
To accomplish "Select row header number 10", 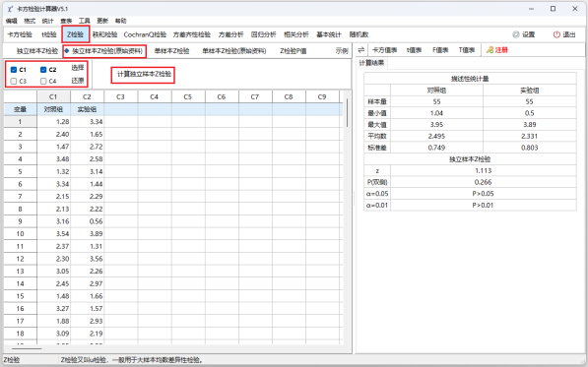I will click(21, 234).
